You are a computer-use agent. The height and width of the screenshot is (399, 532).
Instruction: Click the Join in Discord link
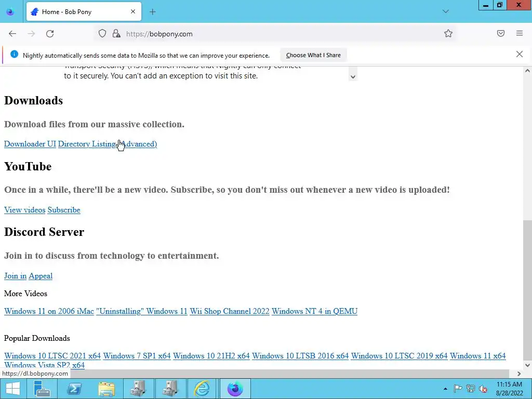pyautogui.click(x=15, y=276)
